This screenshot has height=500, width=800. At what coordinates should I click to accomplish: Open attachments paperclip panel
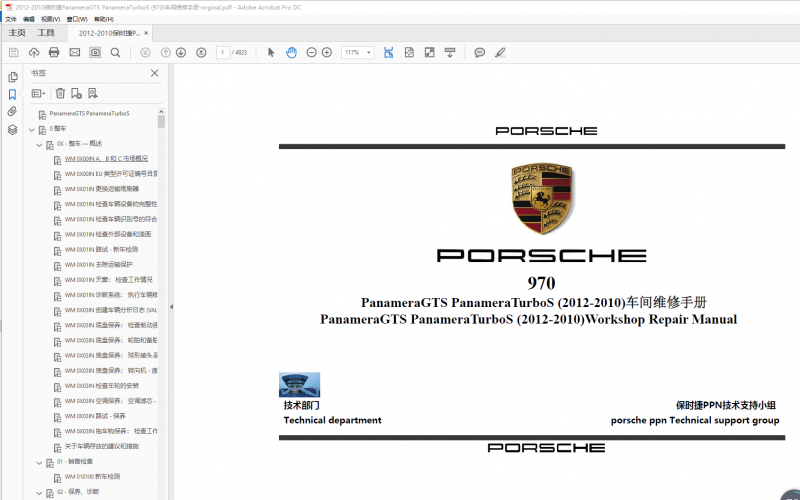13,112
